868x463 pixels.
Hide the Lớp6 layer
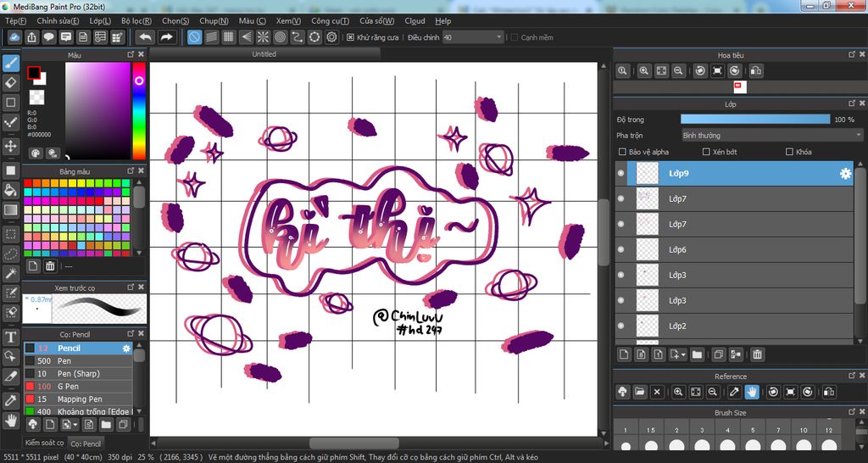click(620, 250)
